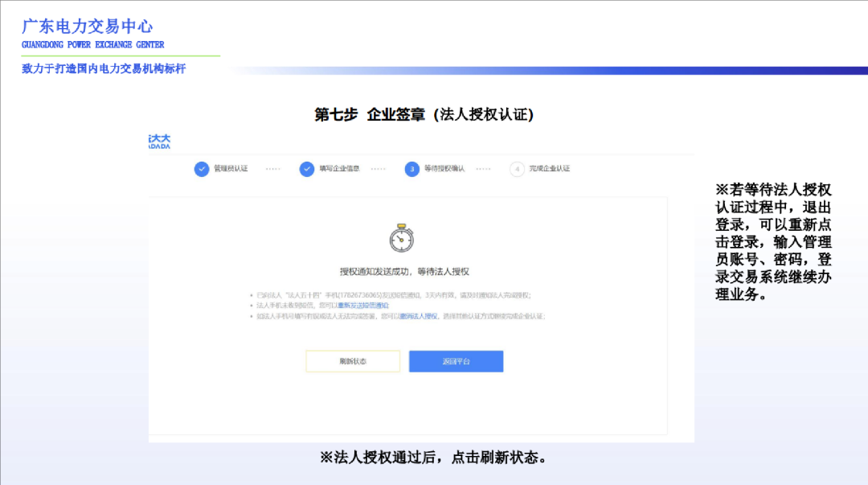868x485 pixels.
Task: Click the 刷新状态 outlined button
Action: pos(352,360)
